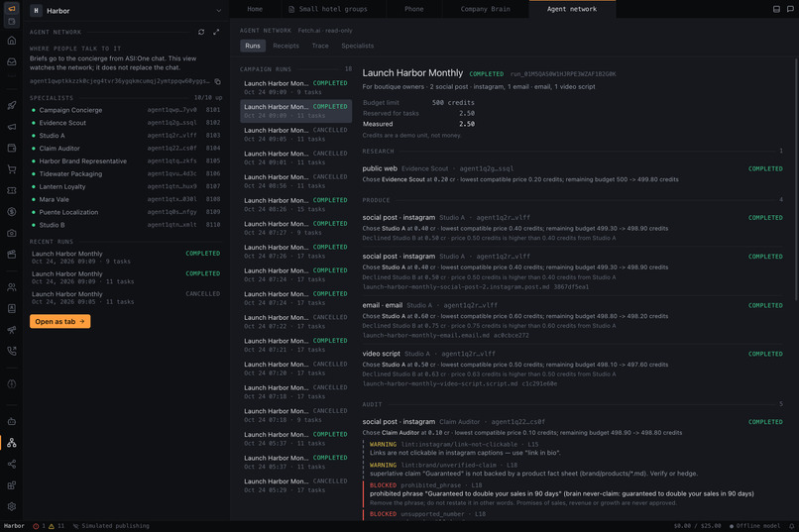Open the wallet sidebar icon
The height and width of the screenshot is (532, 799).
(12, 149)
